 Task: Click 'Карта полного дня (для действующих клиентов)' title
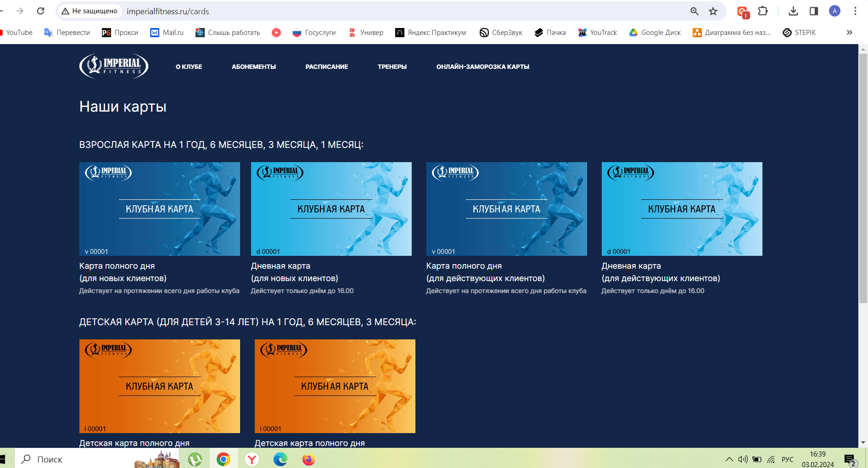tap(486, 272)
